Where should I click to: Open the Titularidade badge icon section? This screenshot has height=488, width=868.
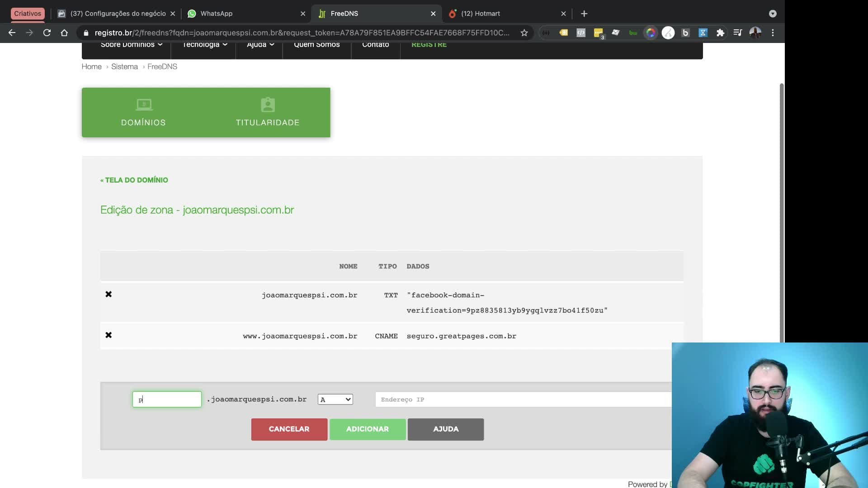268,113
